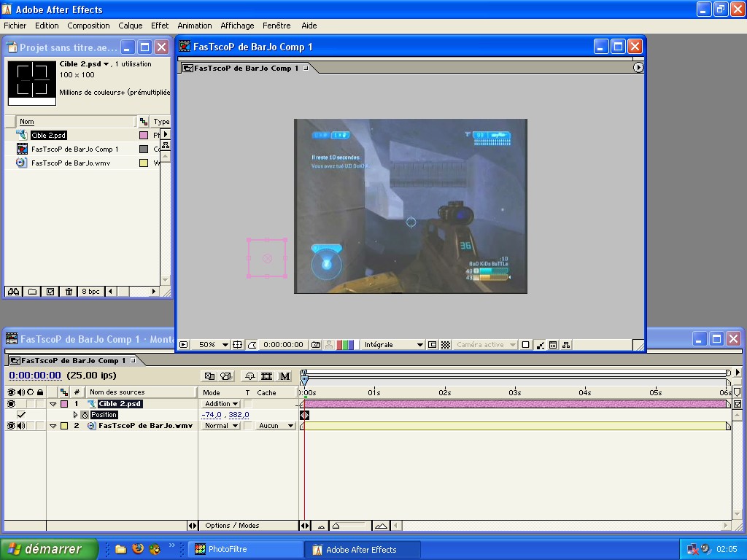The image size is (747, 560).
Task: Open the Normal blending mode dropdown
Action: tap(221, 426)
